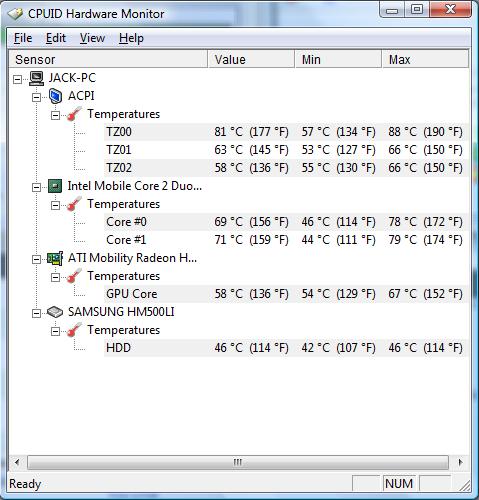Open the View menu
This screenshot has width=479, height=500.
click(x=92, y=38)
